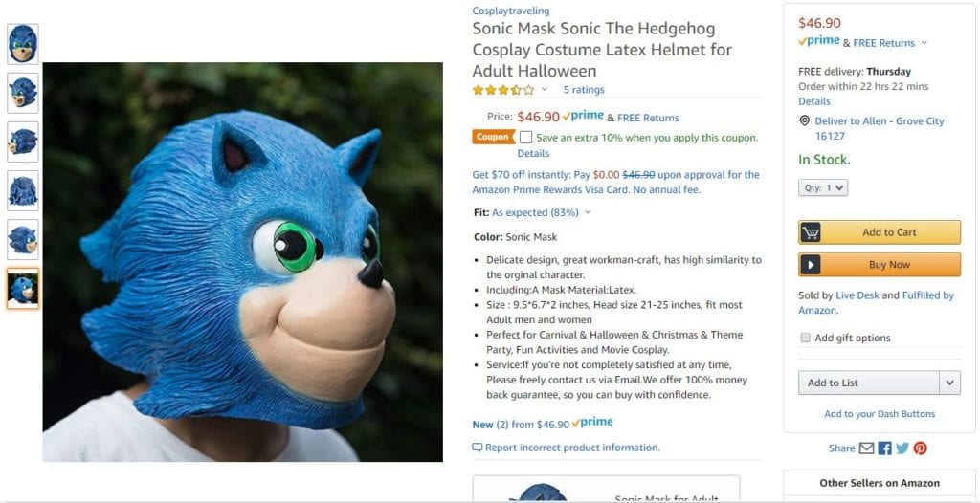
Task: Click the star rating icons
Action: click(x=503, y=90)
